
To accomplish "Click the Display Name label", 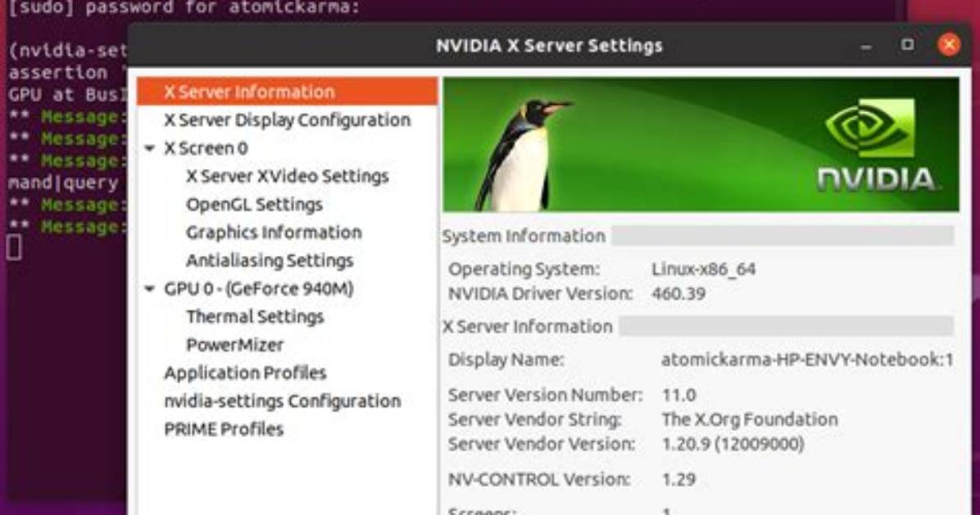I will click(506, 360).
